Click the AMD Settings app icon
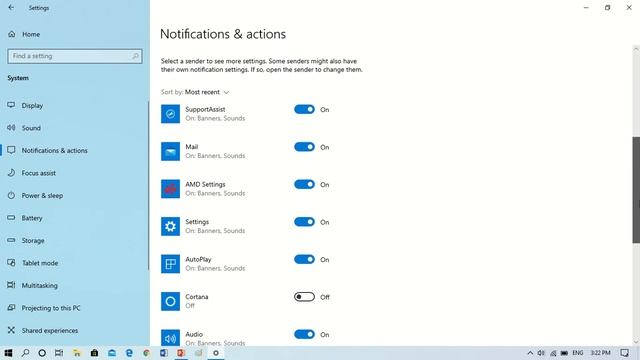This screenshot has width=640, height=360. [170, 189]
